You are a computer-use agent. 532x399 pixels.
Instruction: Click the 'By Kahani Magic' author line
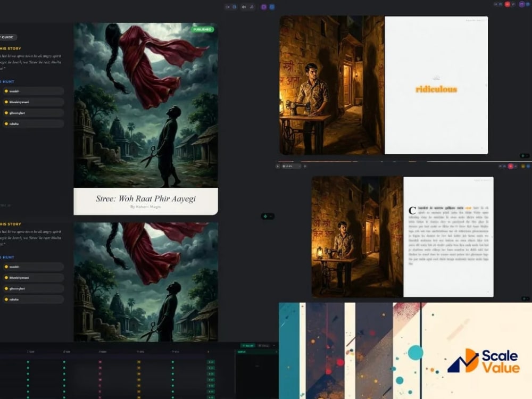146,206
